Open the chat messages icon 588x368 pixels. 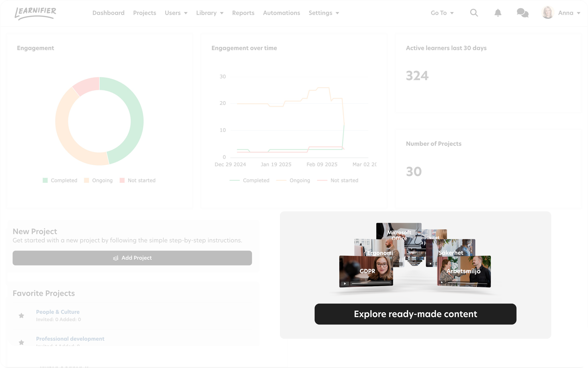pos(523,13)
